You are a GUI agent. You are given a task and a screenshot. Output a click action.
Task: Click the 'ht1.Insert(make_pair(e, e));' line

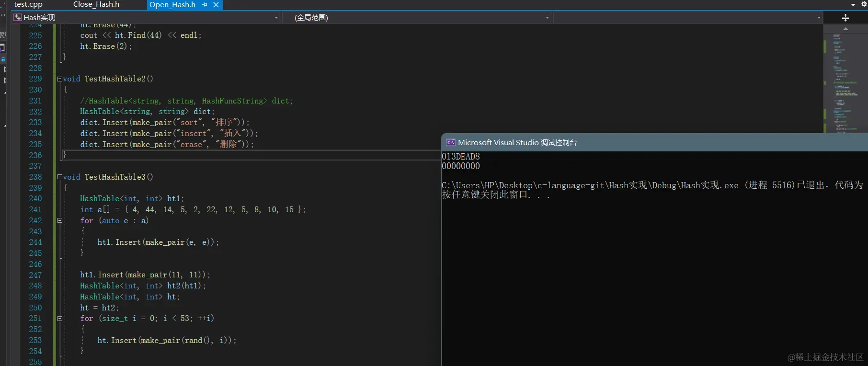[158, 242]
